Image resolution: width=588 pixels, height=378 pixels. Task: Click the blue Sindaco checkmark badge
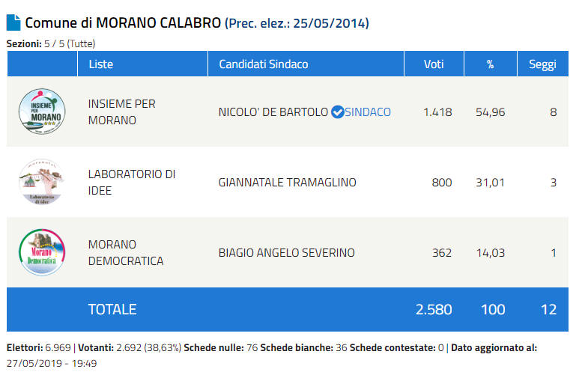pos(337,112)
